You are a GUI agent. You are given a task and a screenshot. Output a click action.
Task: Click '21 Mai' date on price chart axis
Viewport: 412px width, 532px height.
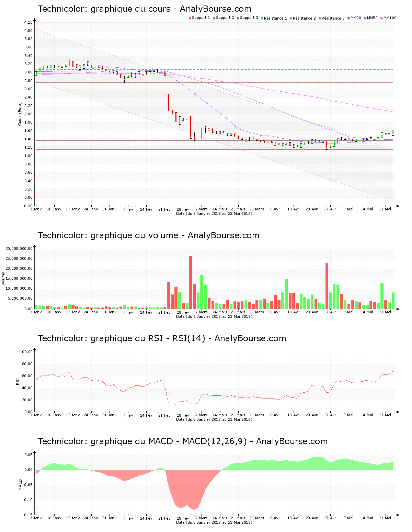[x=385, y=209]
